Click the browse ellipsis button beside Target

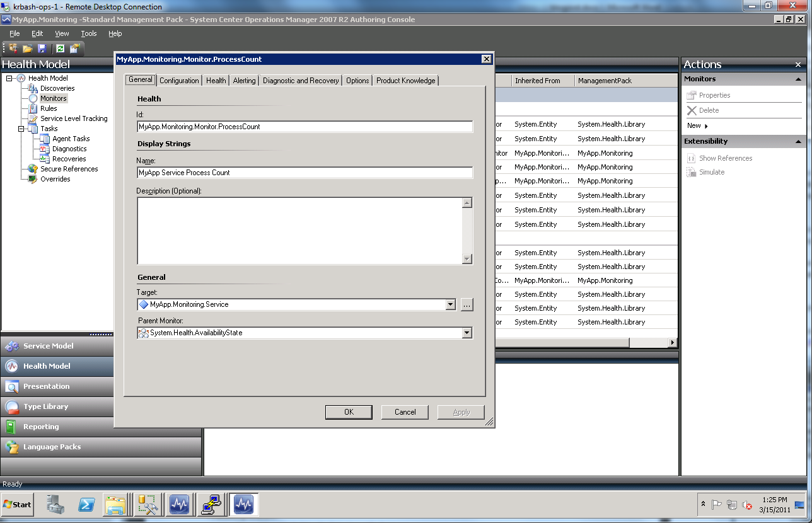pyautogui.click(x=467, y=305)
